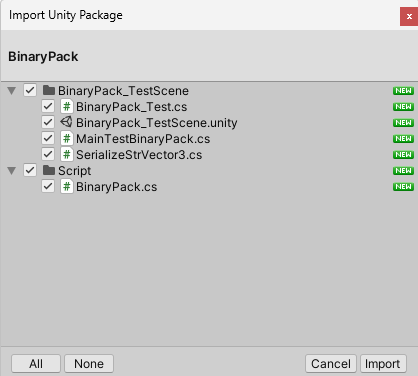Click the Unity scene icon of BinaryPack_TestScene.unity
The width and height of the screenshot is (418, 376).
pyautogui.click(x=67, y=122)
